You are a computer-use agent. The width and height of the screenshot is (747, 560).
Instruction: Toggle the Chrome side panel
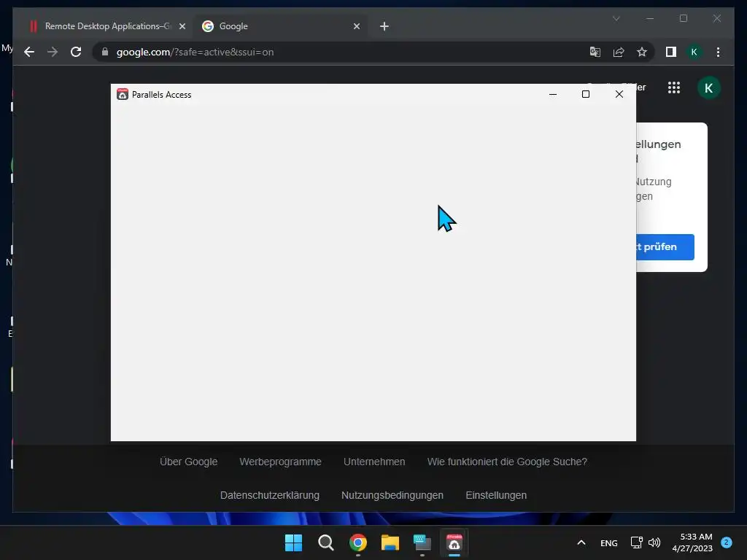coord(671,52)
